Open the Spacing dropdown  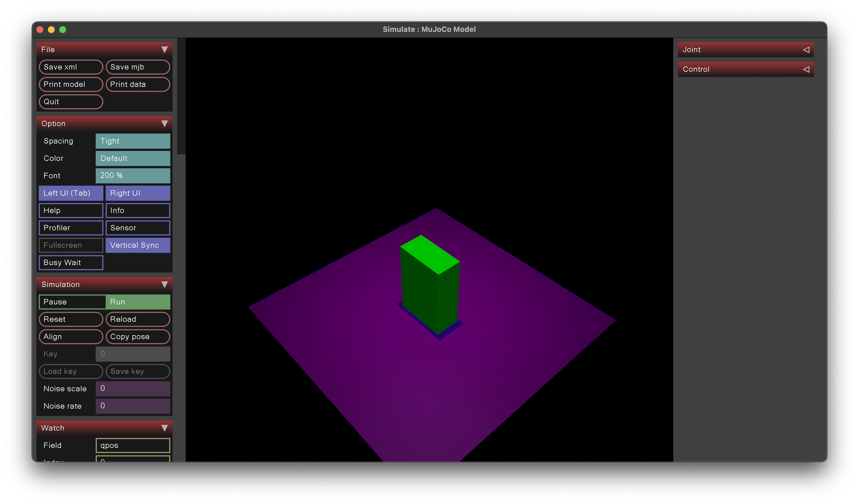click(x=133, y=141)
